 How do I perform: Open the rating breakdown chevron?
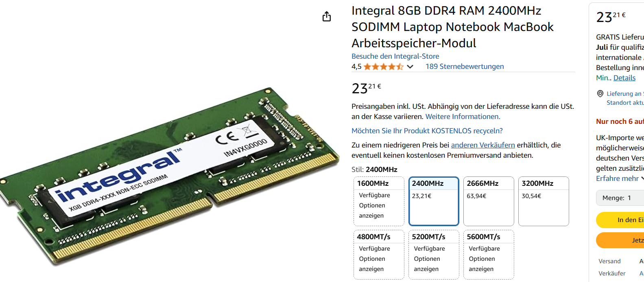pyautogui.click(x=410, y=66)
